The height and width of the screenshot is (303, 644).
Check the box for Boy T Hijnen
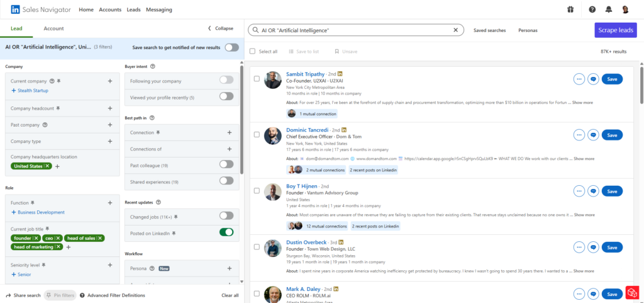tap(257, 191)
